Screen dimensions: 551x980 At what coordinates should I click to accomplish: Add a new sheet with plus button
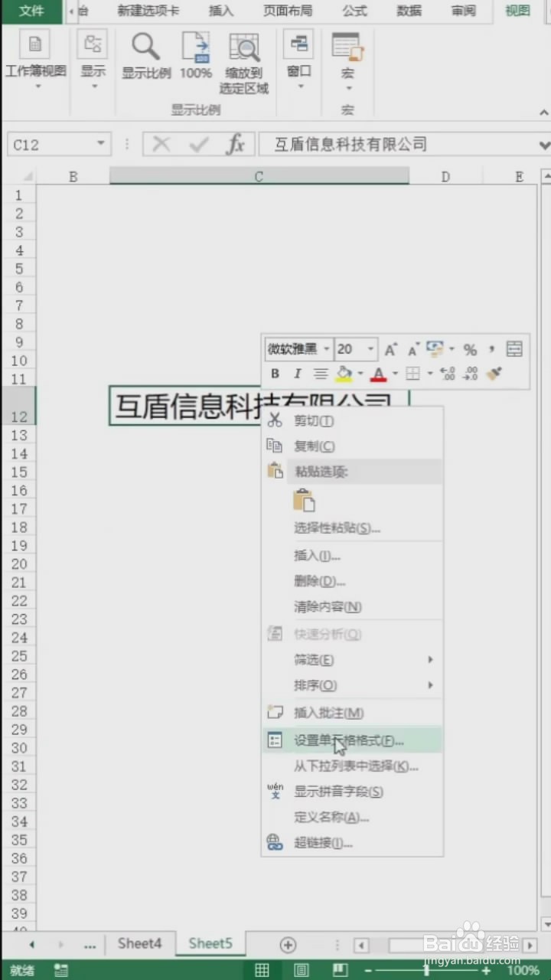[288, 945]
